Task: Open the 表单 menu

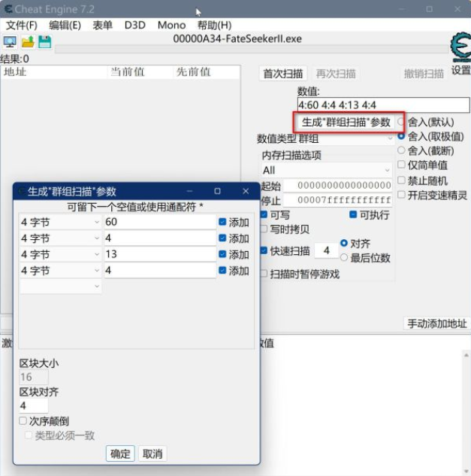Action: pos(102,26)
